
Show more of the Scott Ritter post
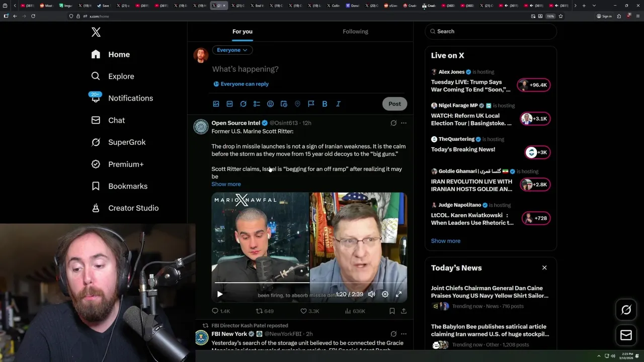click(x=226, y=184)
